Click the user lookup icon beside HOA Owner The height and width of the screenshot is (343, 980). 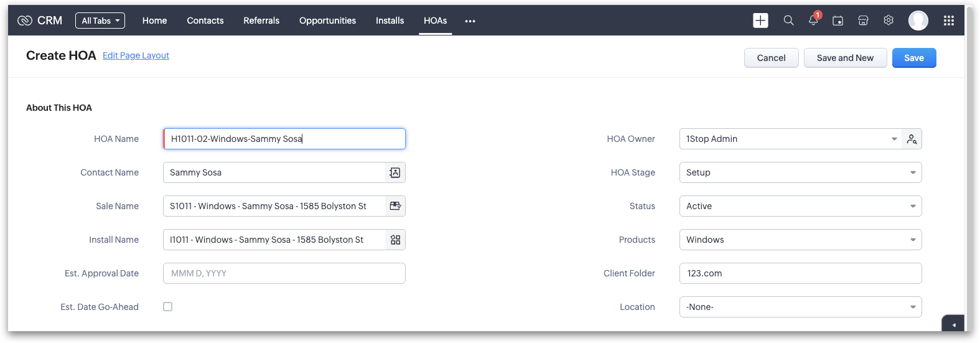[x=912, y=139]
